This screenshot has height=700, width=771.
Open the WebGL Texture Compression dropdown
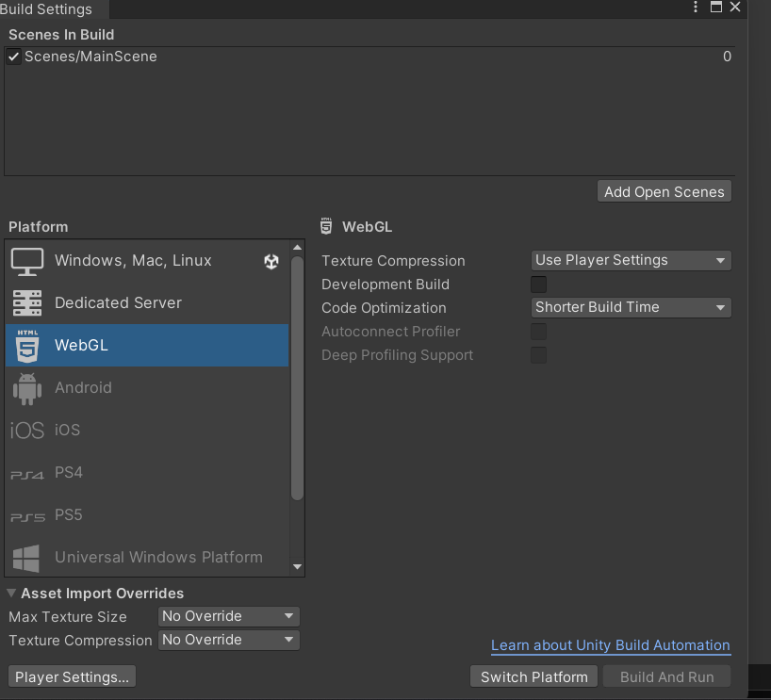pyautogui.click(x=631, y=261)
